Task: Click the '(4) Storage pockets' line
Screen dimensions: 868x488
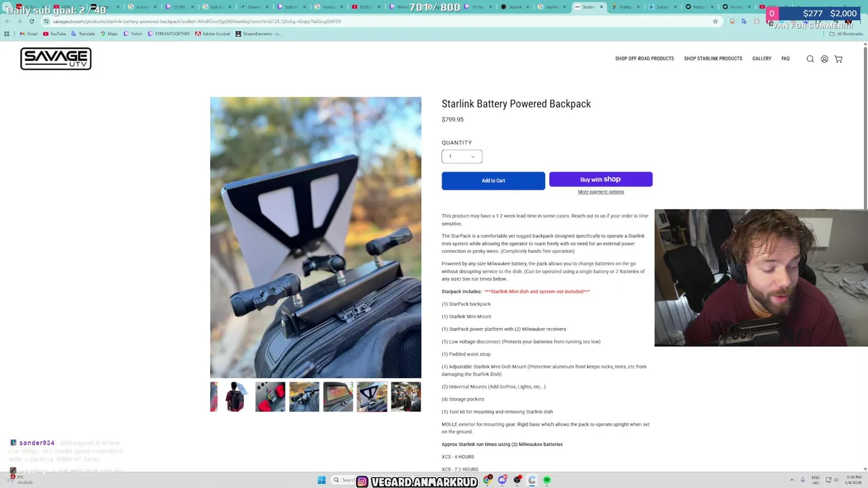Action: point(462,399)
